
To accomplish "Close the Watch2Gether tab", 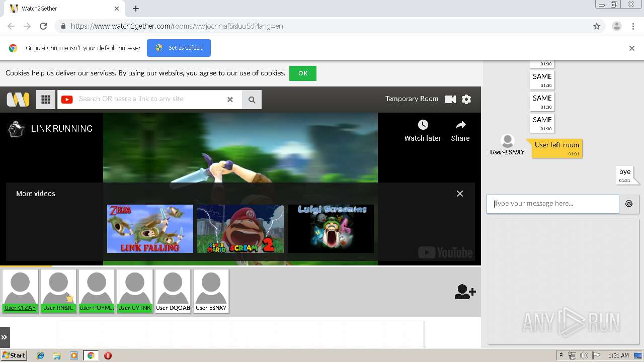I will pos(117,9).
